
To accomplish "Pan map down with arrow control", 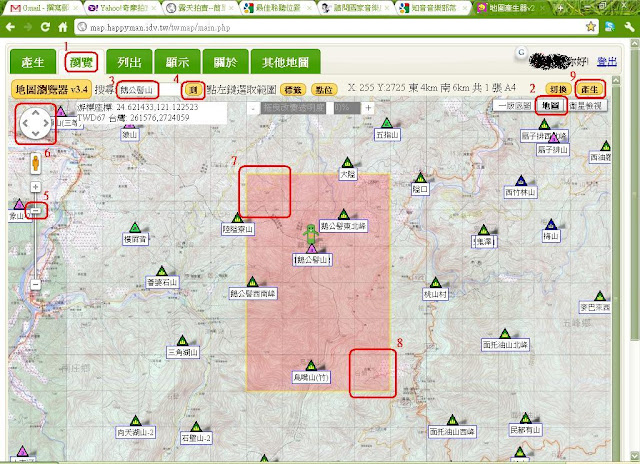I will pos(36,133).
